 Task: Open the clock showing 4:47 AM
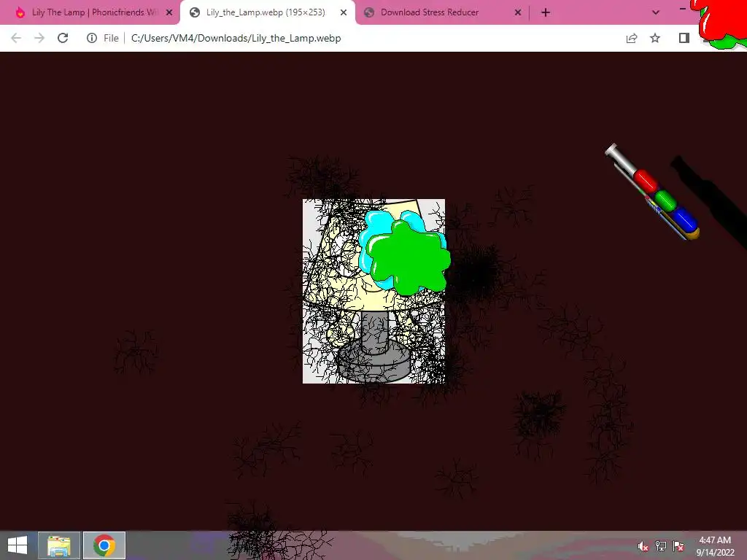point(715,546)
